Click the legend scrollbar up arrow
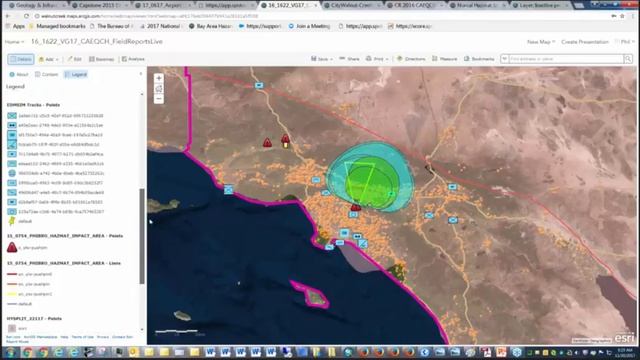The width and height of the screenshot is (640, 360). tap(142, 94)
